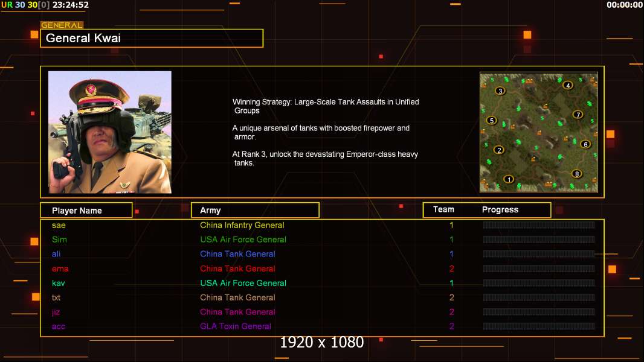Click the 'unique arsenal of tanks' description line
Screen dimensions: 644x362
(x=321, y=132)
